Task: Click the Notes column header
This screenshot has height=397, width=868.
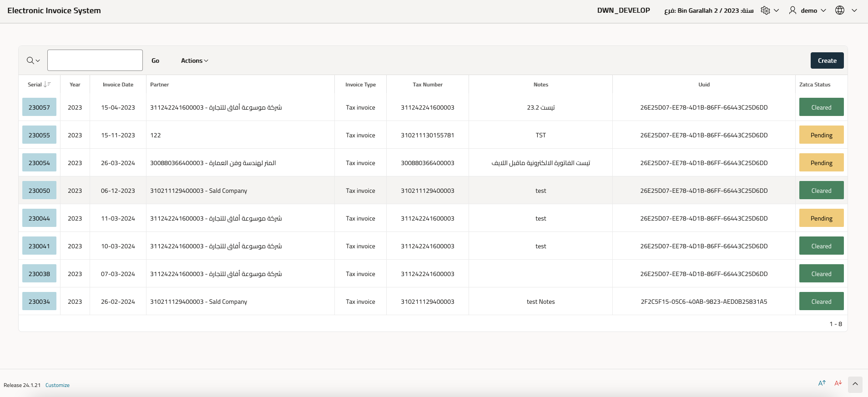Action: click(541, 85)
